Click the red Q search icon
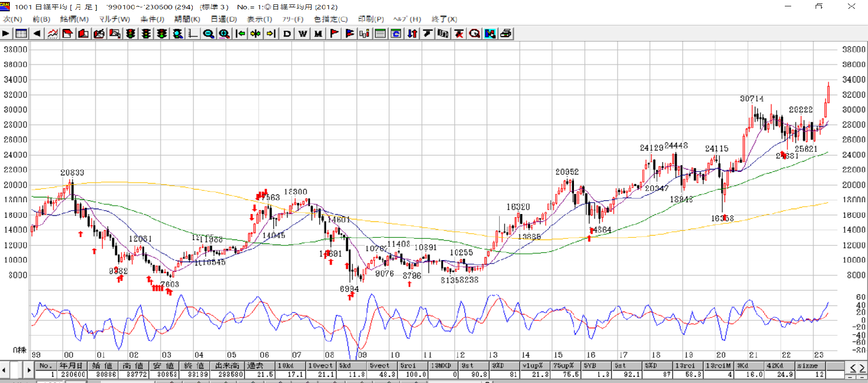868x383 pixels. (x=474, y=33)
